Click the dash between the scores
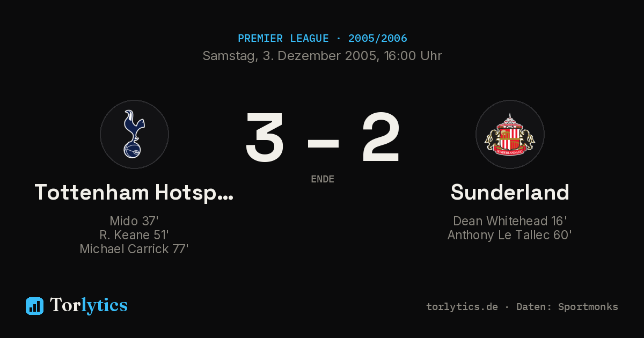The image size is (644, 338). (323, 143)
